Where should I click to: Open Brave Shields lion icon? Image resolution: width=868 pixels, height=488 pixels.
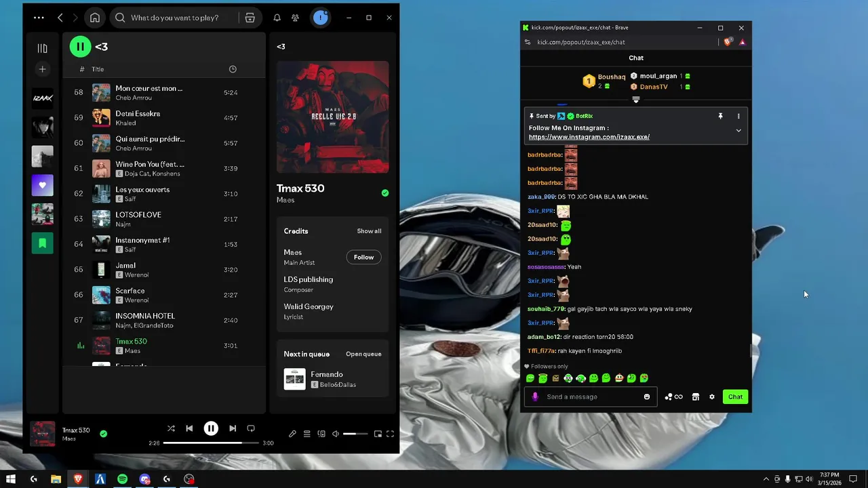[x=728, y=42]
